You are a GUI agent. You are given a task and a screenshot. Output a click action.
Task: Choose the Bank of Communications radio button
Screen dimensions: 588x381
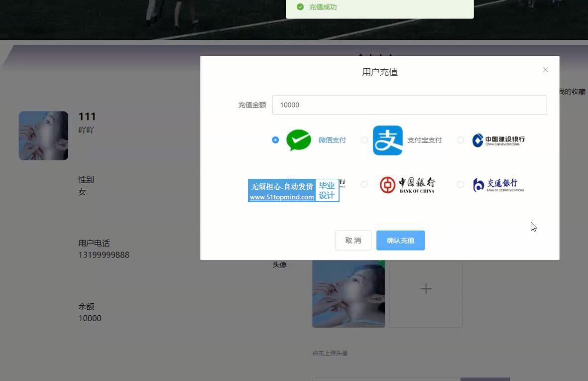pyautogui.click(x=461, y=185)
